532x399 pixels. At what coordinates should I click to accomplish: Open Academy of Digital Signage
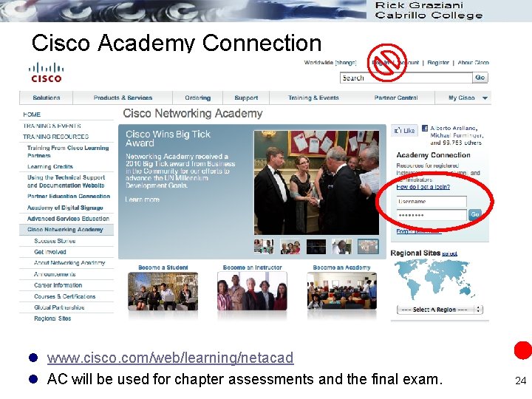[x=65, y=208]
